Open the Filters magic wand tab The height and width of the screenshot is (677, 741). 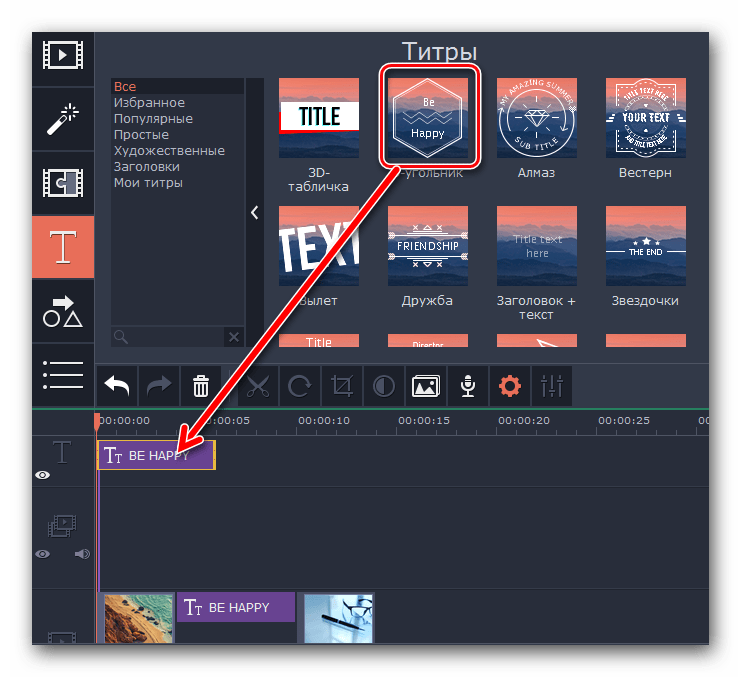63,119
